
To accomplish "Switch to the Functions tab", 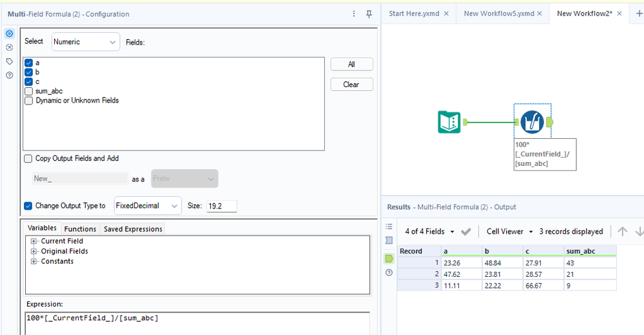I will point(80,229).
